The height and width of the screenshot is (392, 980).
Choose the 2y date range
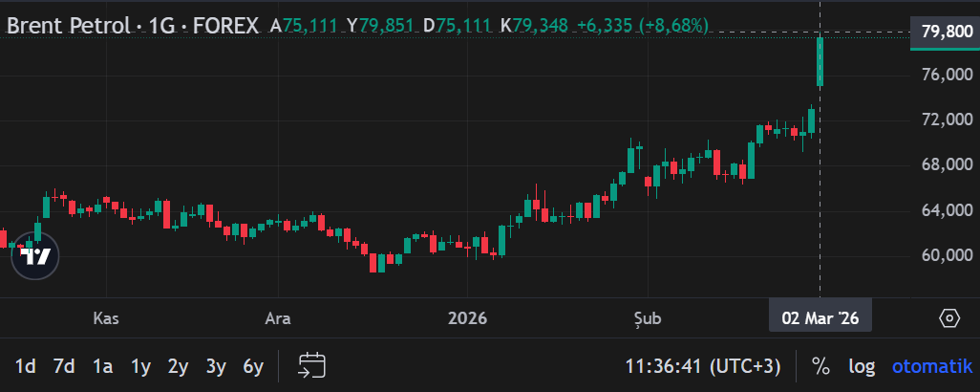coord(178,365)
